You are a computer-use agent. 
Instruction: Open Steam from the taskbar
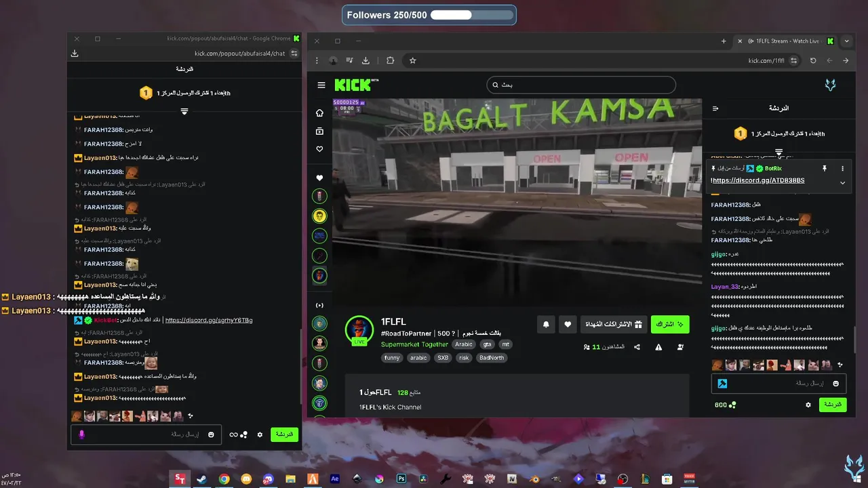tap(202, 479)
